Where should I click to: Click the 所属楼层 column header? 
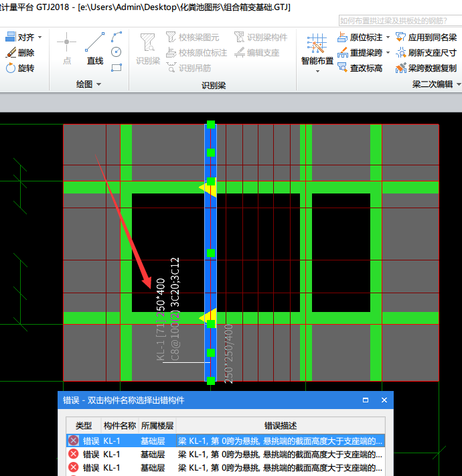click(157, 426)
